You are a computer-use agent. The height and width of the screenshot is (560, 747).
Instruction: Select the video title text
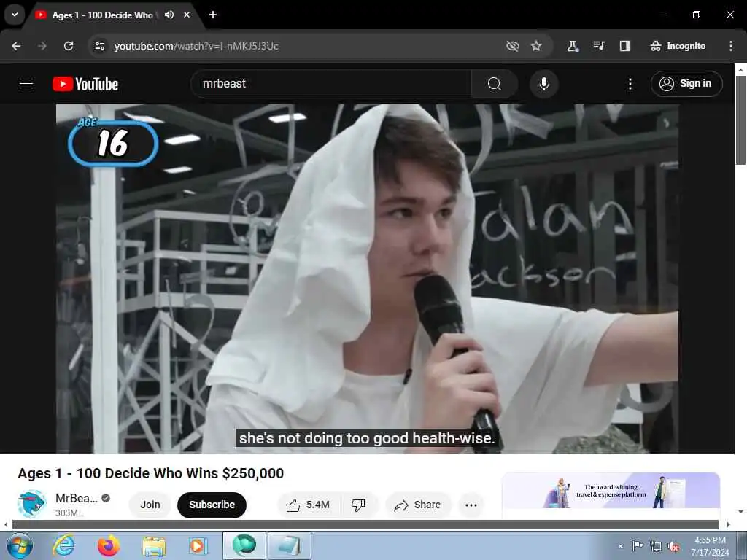[150, 473]
